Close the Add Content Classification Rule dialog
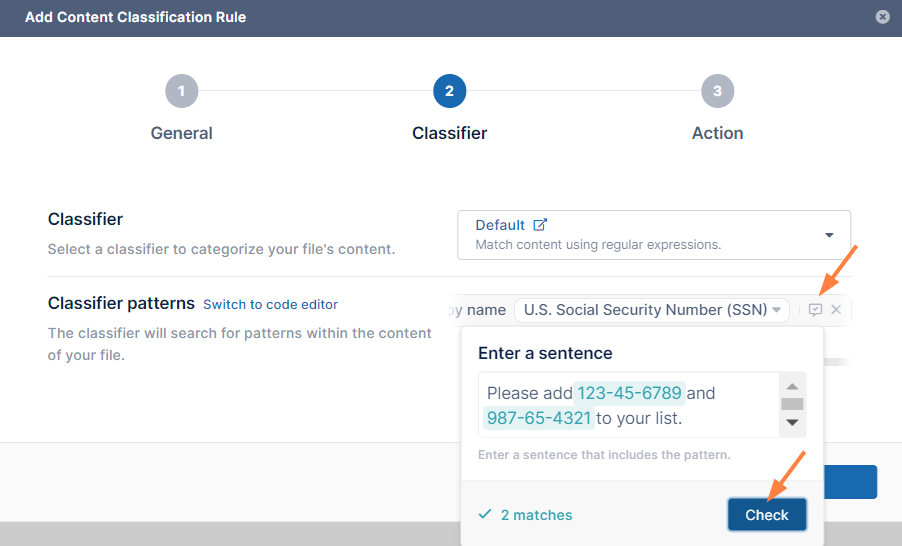 (x=882, y=17)
